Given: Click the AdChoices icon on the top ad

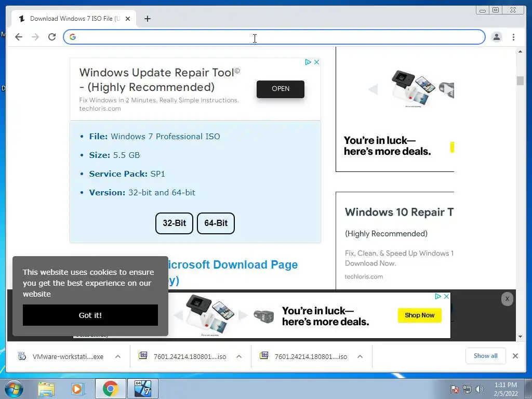Looking at the screenshot, I should 308,62.
